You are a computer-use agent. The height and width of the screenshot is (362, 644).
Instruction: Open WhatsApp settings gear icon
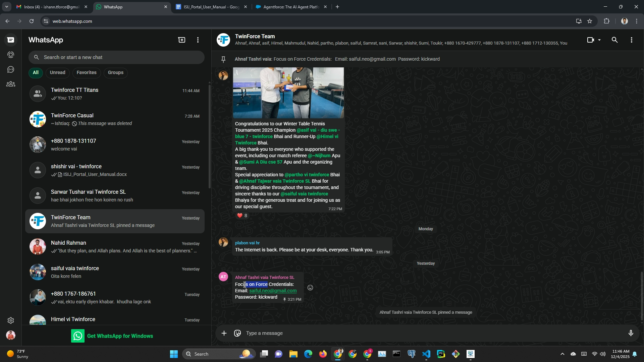coord(11,320)
